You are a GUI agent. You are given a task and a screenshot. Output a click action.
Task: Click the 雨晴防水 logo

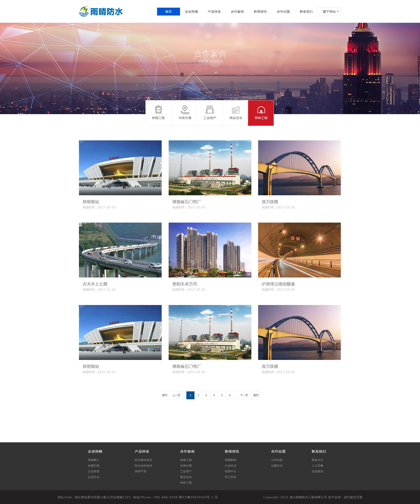point(101,11)
